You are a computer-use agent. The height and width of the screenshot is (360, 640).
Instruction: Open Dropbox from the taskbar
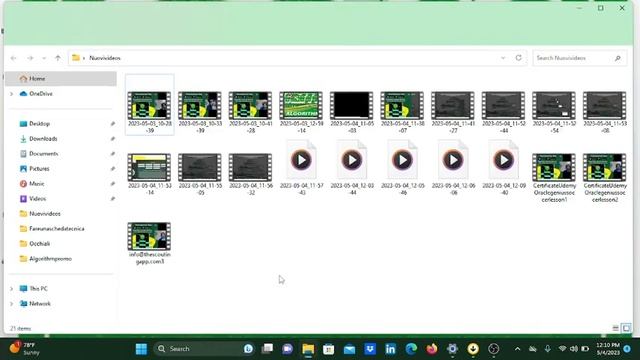pos(370,349)
